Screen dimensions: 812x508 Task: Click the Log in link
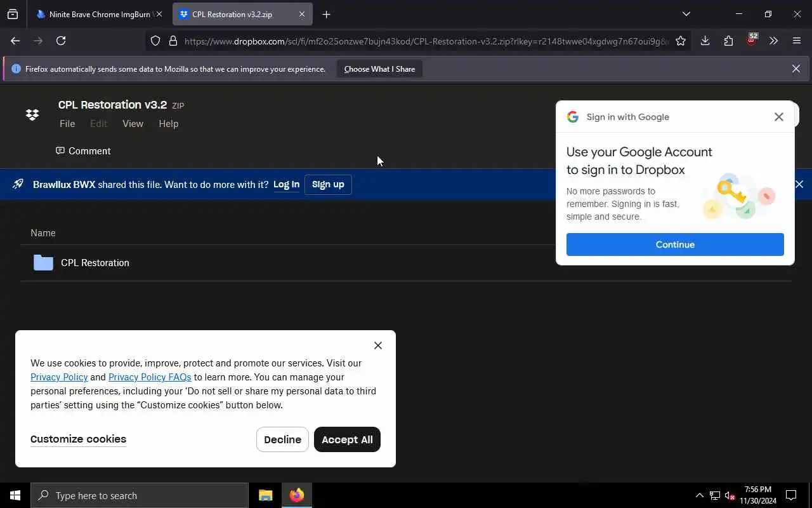pyautogui.click(x=286, y=185)
